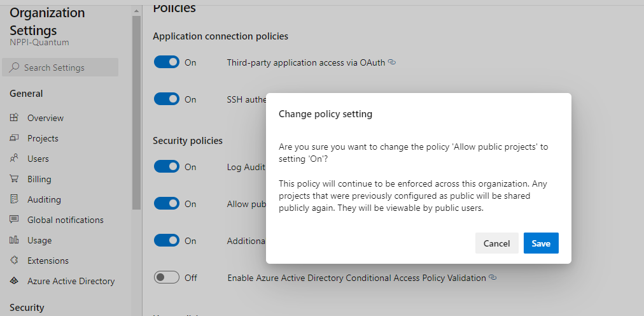This screenshot has height=316, width=644.
Task: Save the policy change
Action: [541, 243]
